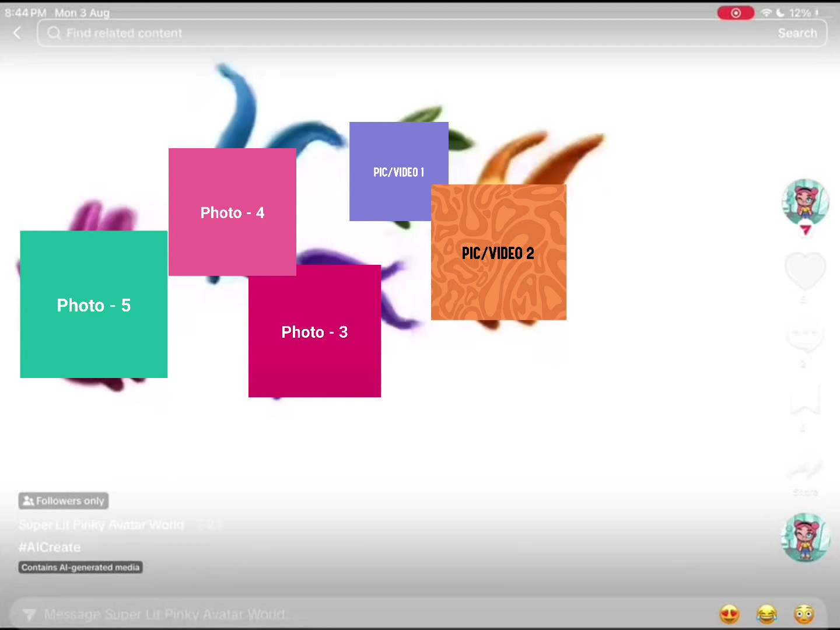Bookmark the video to favorites
This screenshot has width=840, height=630.
pos(805,401)
